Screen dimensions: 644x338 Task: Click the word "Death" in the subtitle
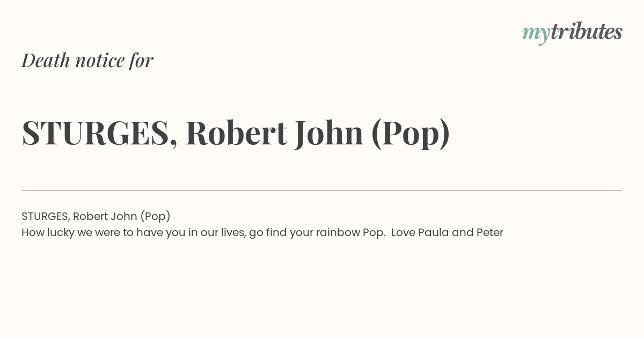click(x=46, y=60)
